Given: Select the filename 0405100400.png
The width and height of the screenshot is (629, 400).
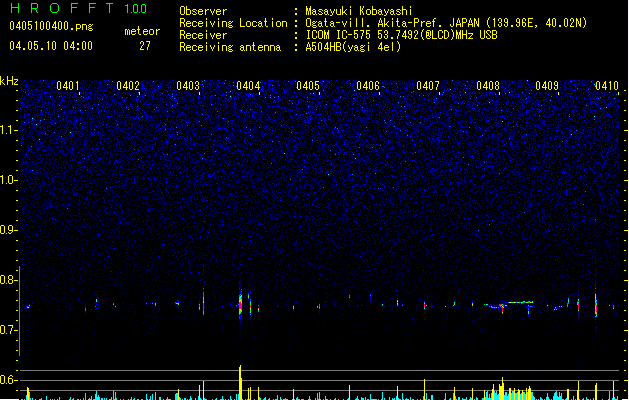Looking at the screenshot, I should [51, 26].
